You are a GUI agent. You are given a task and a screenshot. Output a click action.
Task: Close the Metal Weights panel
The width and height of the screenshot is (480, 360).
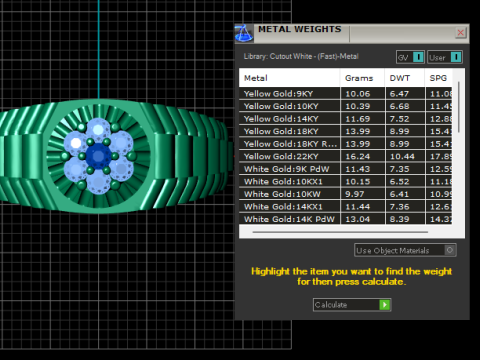[x=460, y=33]
